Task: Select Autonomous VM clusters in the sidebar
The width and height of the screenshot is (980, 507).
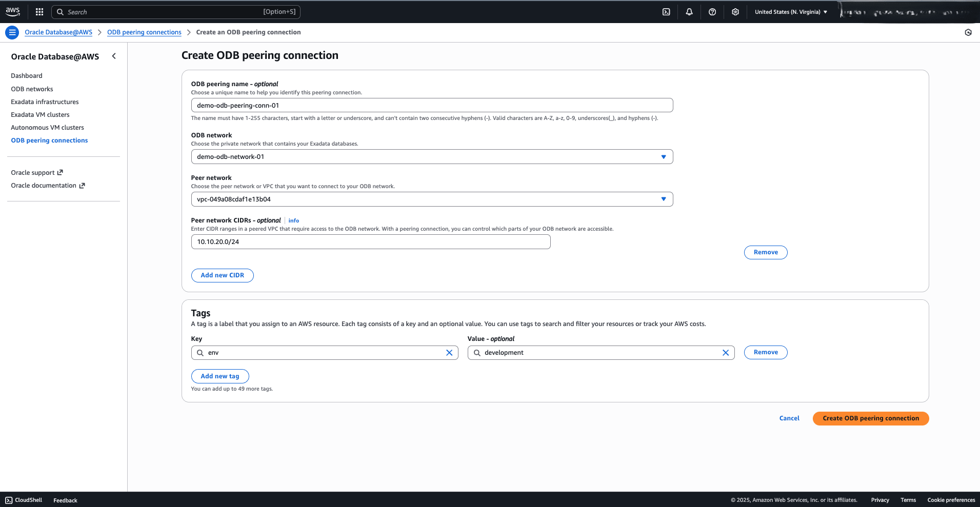Action: [47, 127]
